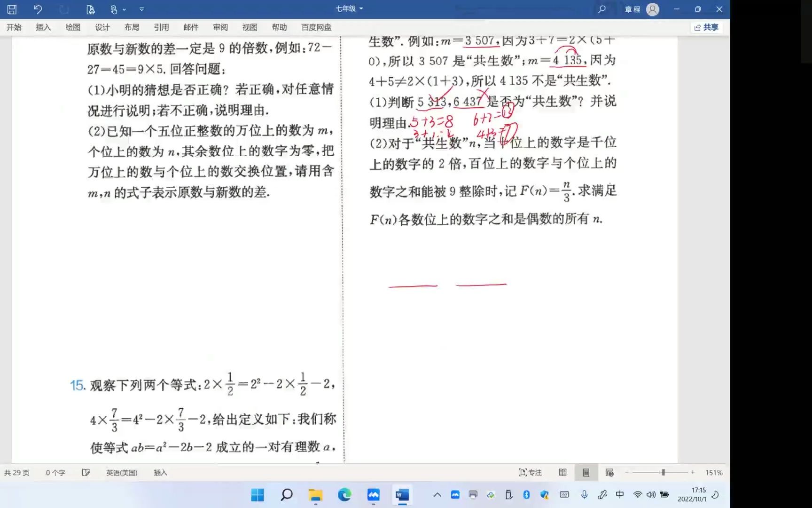Screen dimensions: 812x508
Task: Open the volume icon in system tray
Action: [x=651, y=495]
